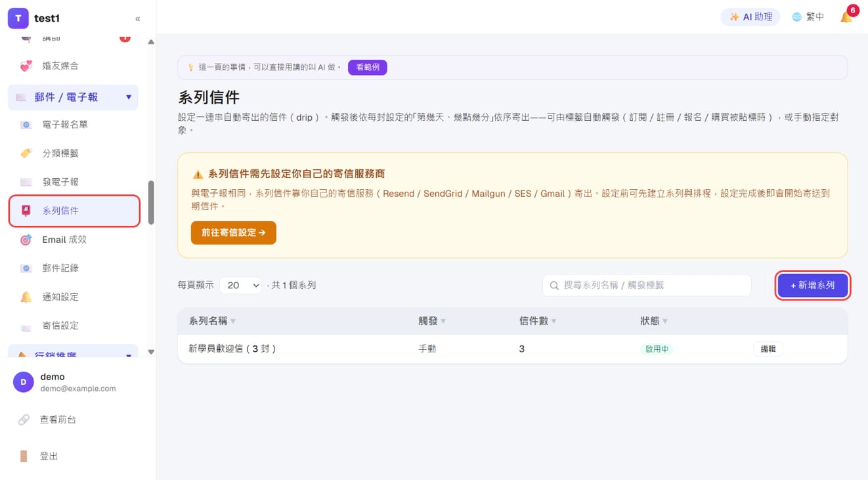The image size is (868, 480).
Task: Sort the table by 系列名稱 column
Action: click(x=212, y=321)
